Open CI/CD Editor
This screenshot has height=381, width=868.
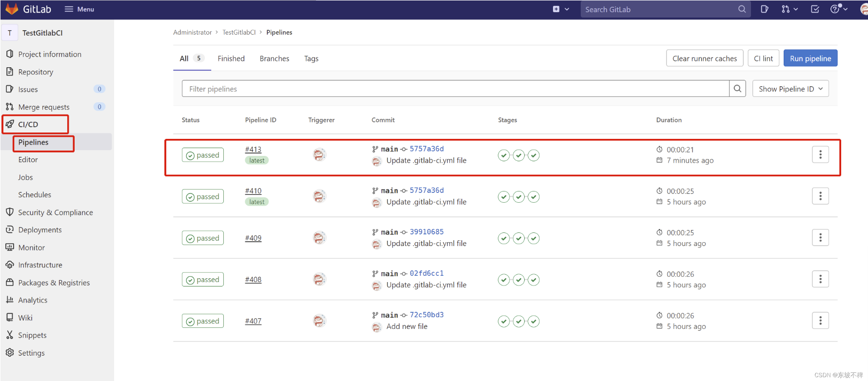(x=28, y=160)
